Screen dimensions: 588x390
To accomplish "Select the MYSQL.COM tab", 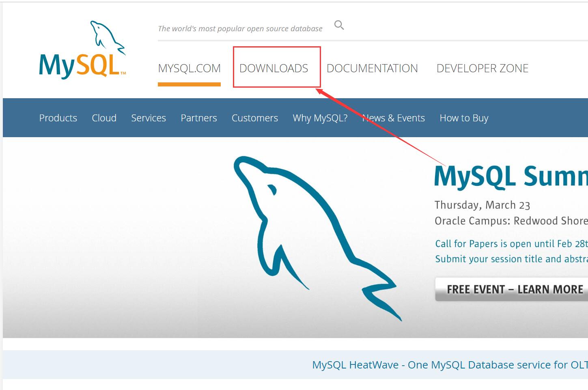I will pyautogui.click(x=189, y=68).
